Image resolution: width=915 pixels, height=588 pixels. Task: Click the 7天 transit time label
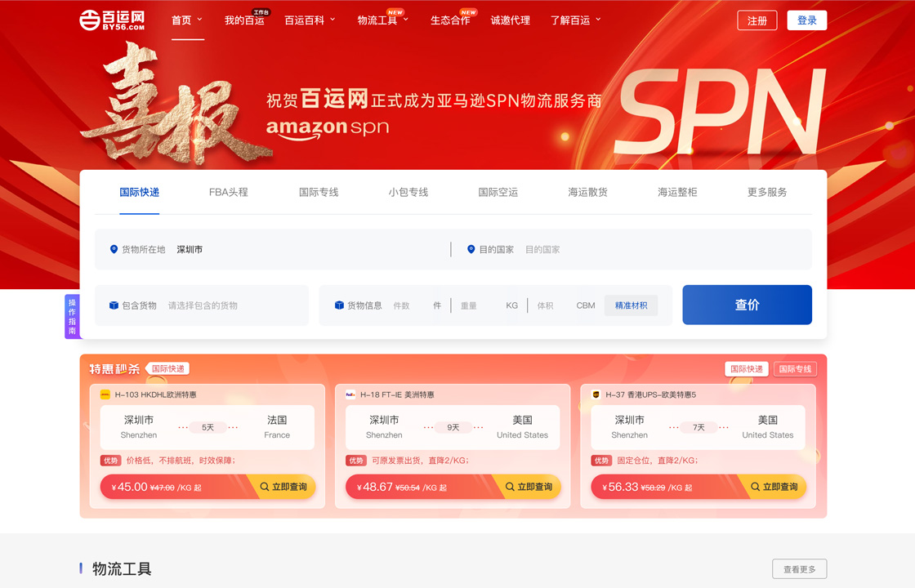699,427
